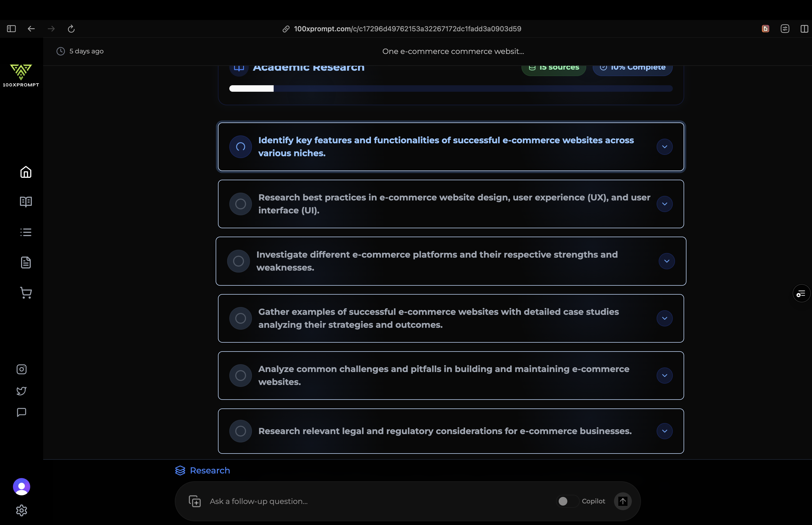Expand 'Investigate different e-commerce platforms' chevron

(666, 261)
